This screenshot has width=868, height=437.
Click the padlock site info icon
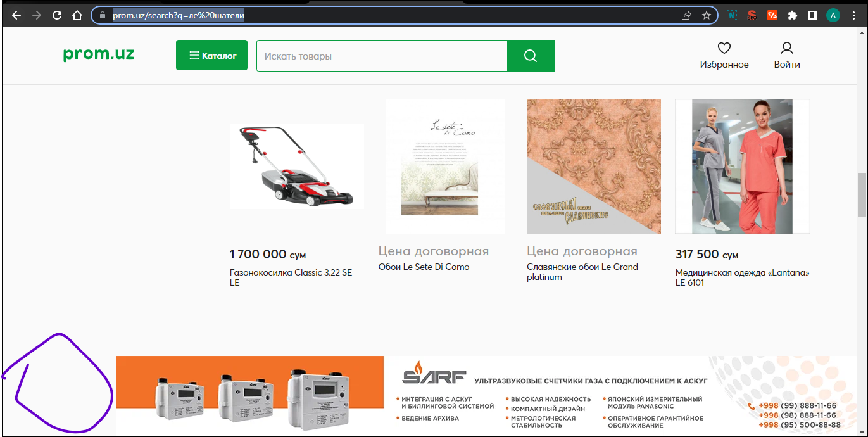[x=103, y=15]
